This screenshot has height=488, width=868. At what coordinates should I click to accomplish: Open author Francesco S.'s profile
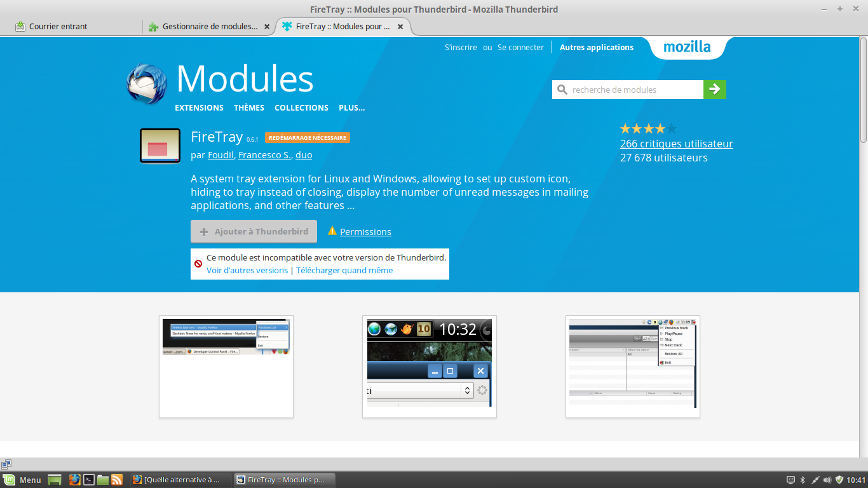(x=265, y=155)
